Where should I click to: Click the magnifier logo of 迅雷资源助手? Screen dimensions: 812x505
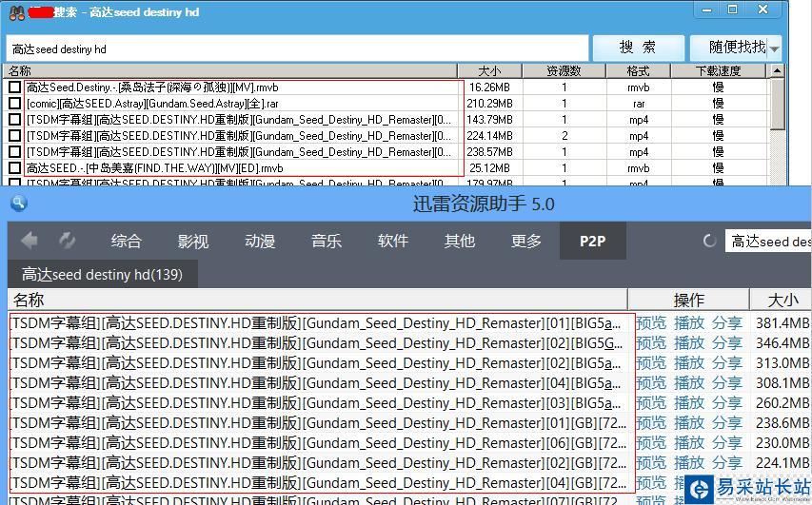click(19, 204)
